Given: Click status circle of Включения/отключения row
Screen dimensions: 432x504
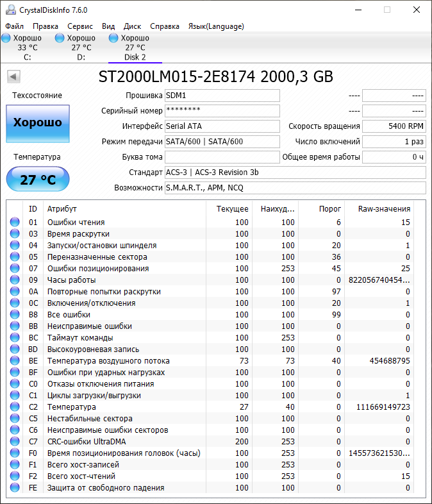Looking at the screenshot, I should point(15,303).
